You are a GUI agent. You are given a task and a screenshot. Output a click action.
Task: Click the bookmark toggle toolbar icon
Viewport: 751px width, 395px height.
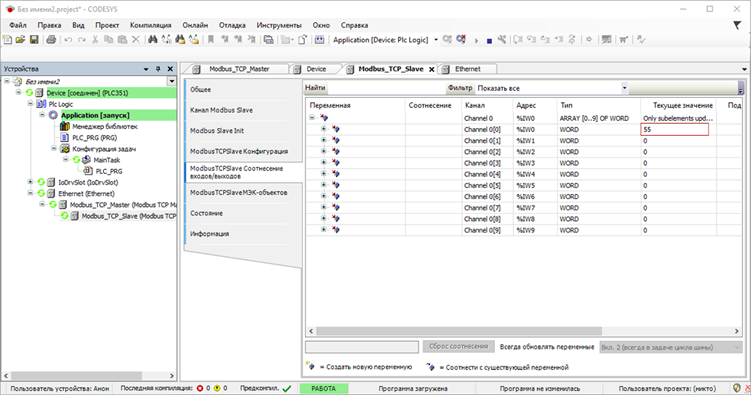click(210, 40)
